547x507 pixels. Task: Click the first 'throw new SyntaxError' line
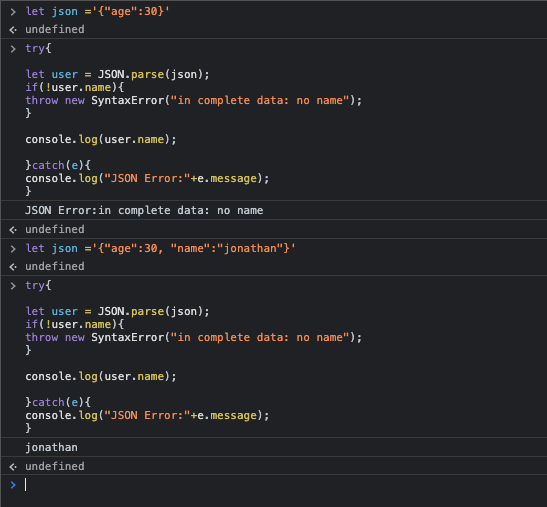click(x=194, y=100)
